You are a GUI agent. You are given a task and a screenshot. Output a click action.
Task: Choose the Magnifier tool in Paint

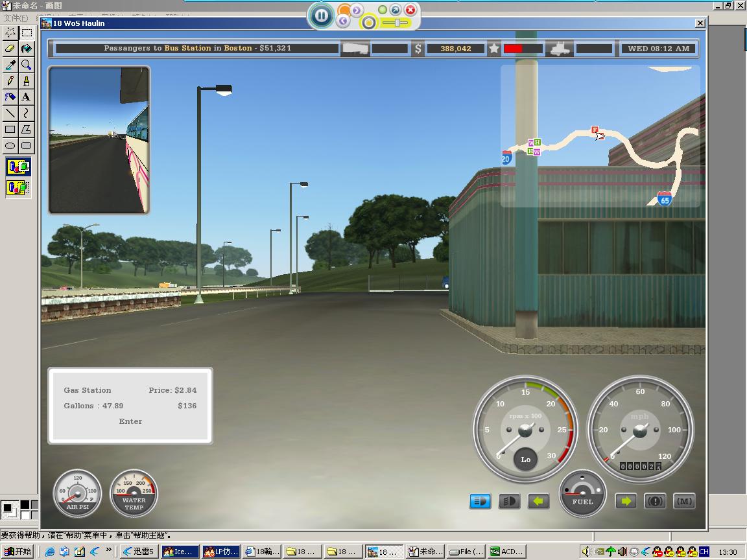[26, 65]
